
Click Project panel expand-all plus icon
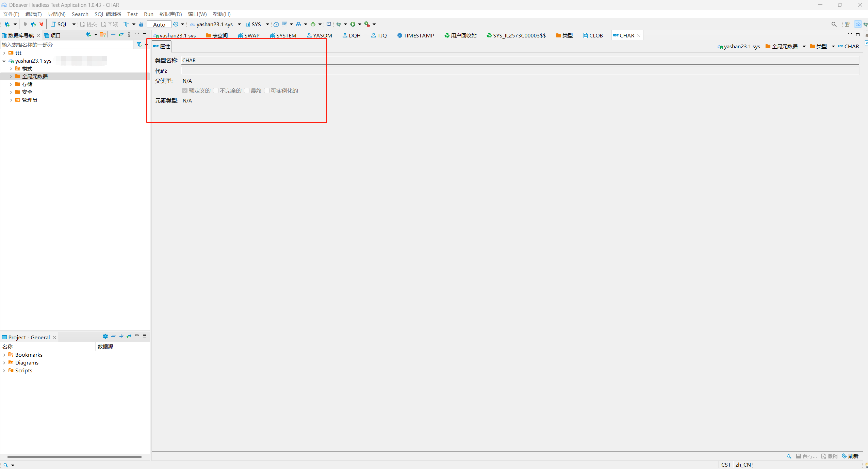pyautogui.click(x=121, y=336)
